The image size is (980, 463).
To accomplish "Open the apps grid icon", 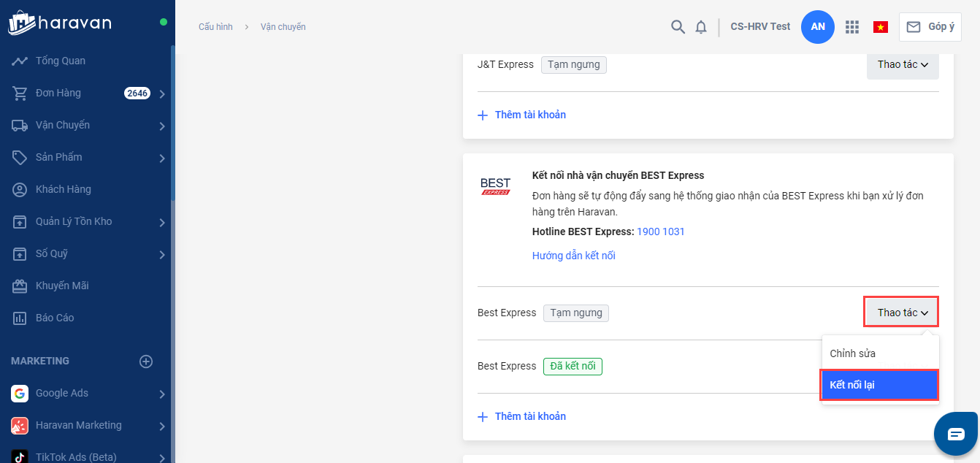I will point(851,27).
